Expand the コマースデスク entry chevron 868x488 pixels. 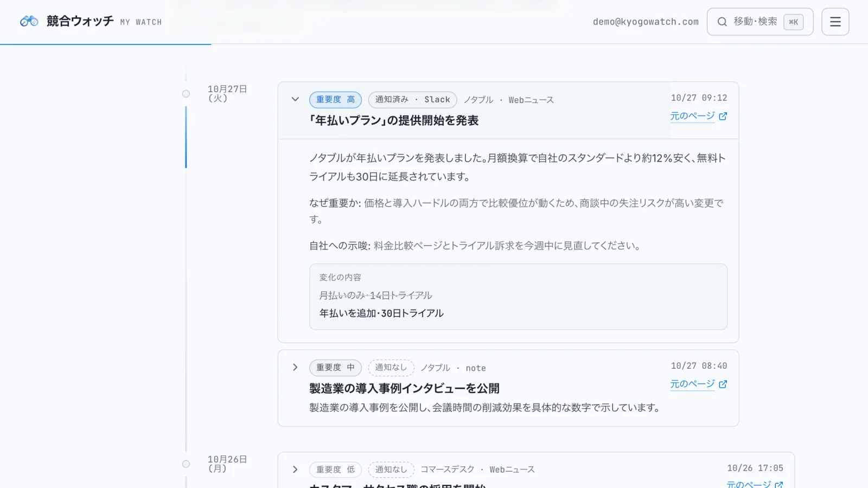pyautogui.click(x=295, y=469)
